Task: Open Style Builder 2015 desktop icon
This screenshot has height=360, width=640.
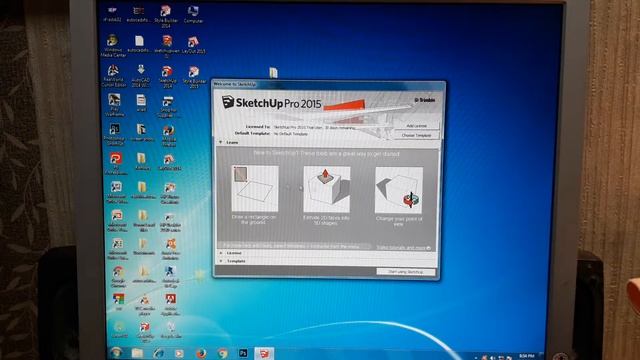Action: click(x=194, y=77)
